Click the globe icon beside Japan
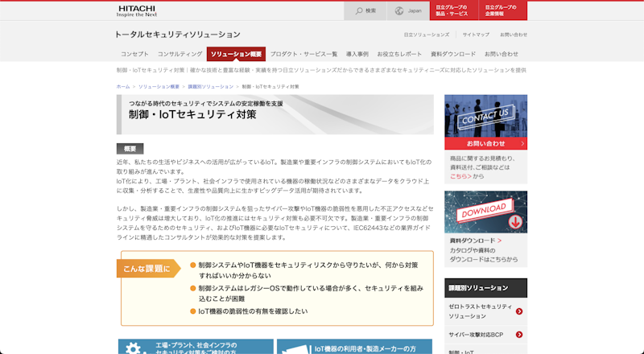 [400, 10]
